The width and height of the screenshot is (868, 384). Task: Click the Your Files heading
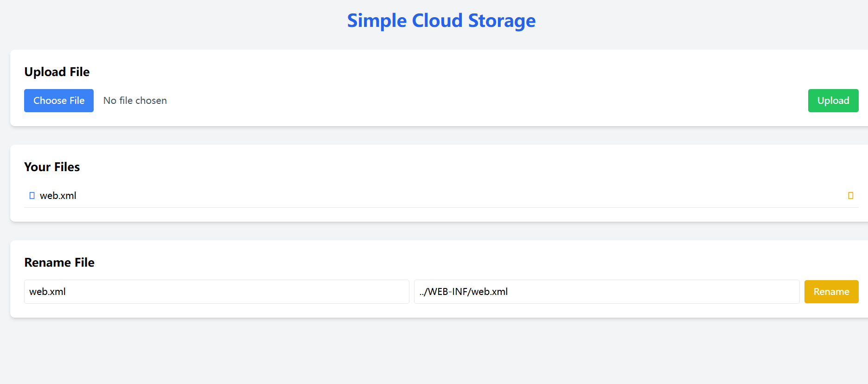coord(52,167)
